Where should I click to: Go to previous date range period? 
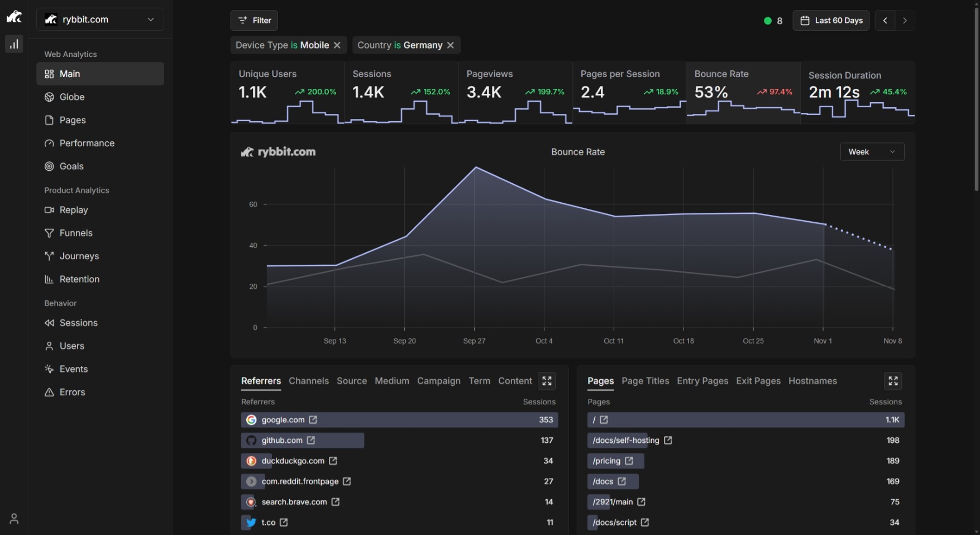885,21
